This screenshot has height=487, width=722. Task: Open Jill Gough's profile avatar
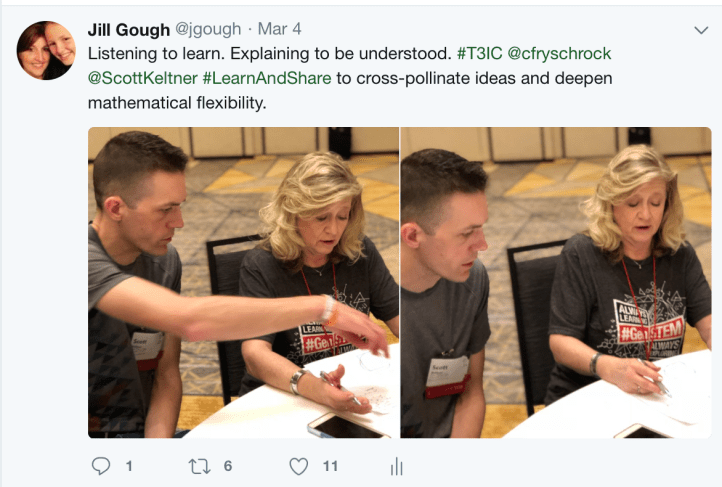[46, 50]
